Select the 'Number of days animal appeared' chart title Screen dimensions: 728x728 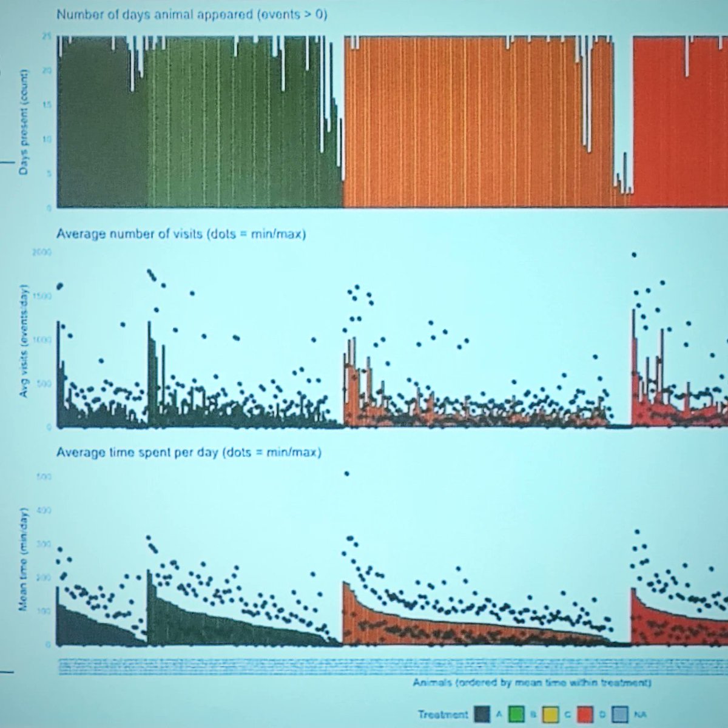(x=192, y=15)
